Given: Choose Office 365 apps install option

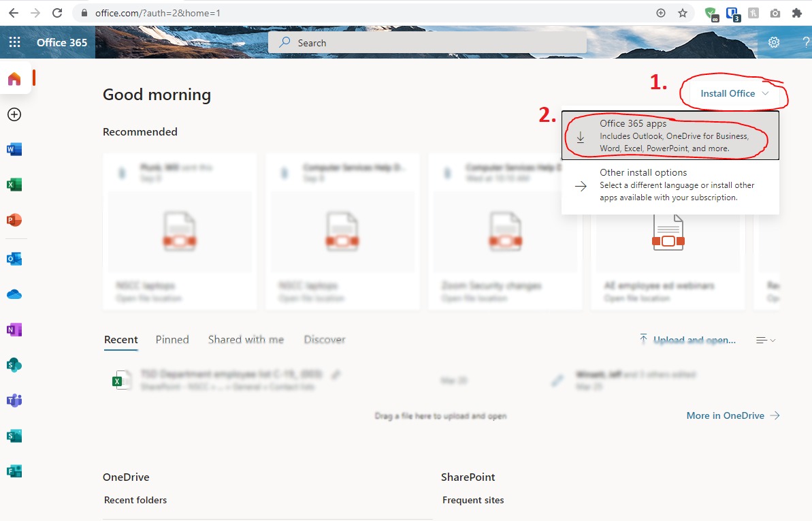Looking at the screenshot, I should click(x=670, y=136).
